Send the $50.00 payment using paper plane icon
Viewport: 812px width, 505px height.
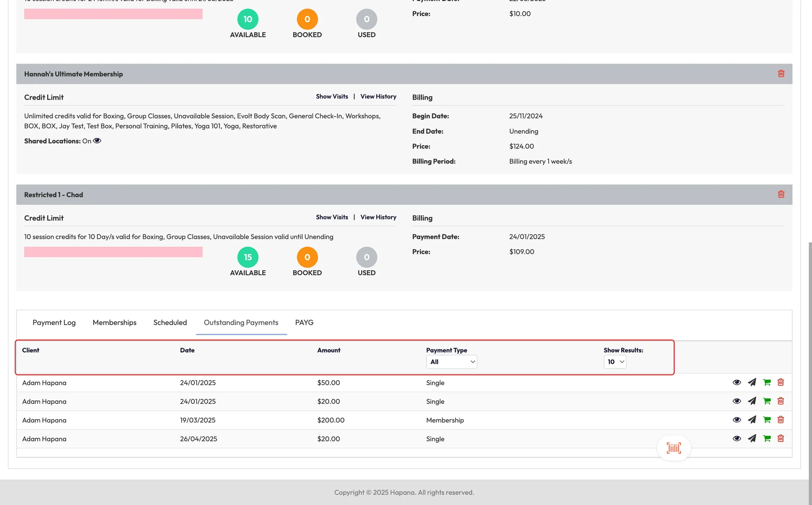(x=752, y=382)
